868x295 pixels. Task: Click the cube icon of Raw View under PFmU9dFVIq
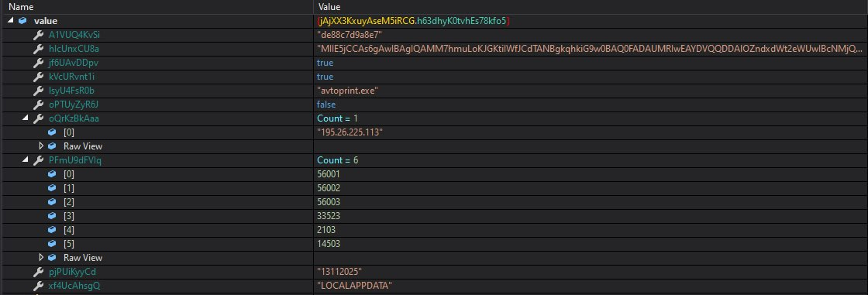click(52, 257)
